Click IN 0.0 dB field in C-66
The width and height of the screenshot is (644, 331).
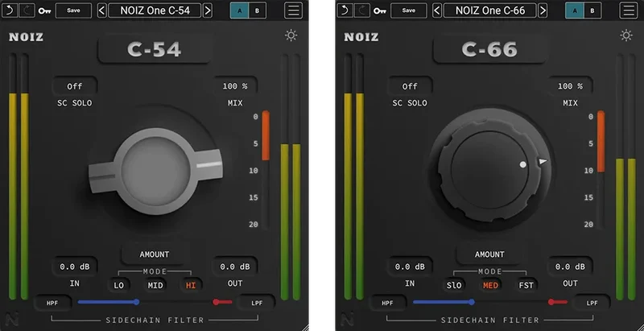[410, 267]
